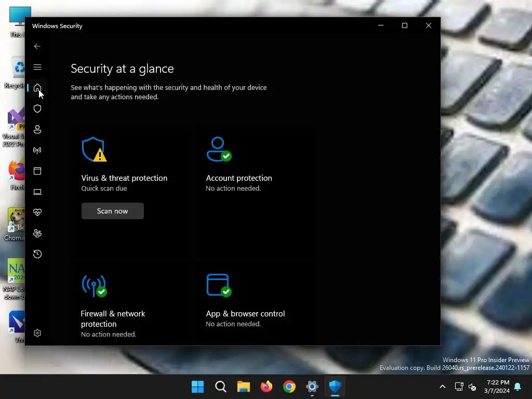This screenshot has width=532, height=399.
Task: Open App & browser control sidebar icon
Action: pyautogui.click(x=37, y=170)
